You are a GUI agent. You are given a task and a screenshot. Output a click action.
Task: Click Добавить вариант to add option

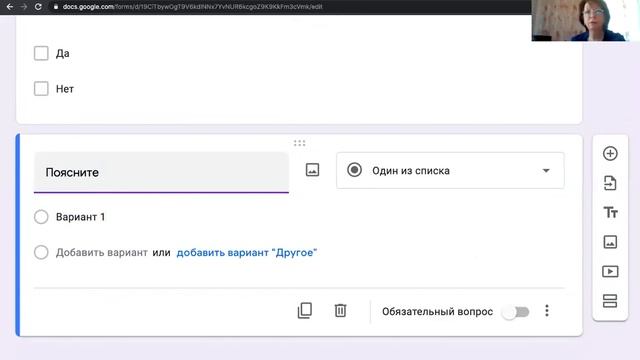click(x=102, y=253)
